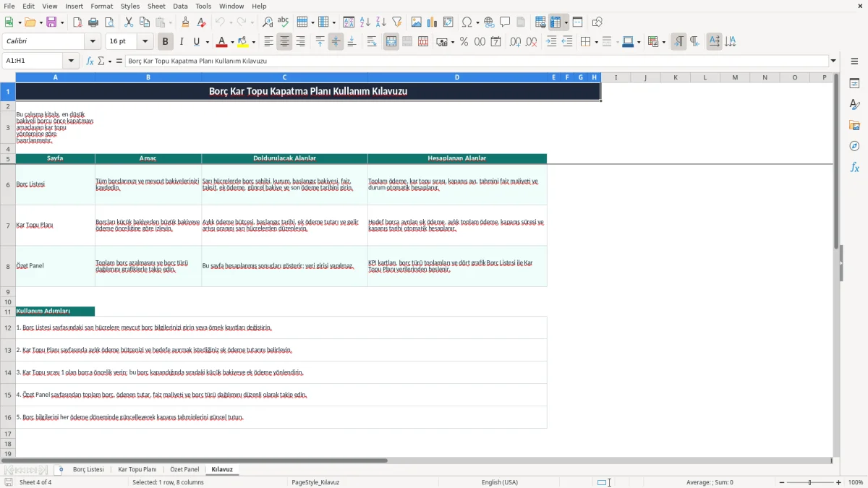The width and height of the screenshot is (868, 488).
Task: Toggle bold formatting
Action: [166, 42]
